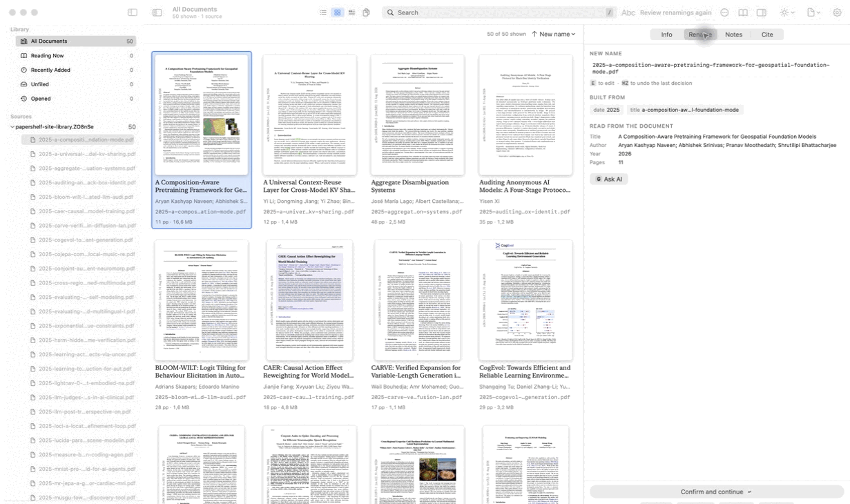Switch to the Notes tab
Screen dimensions: 850x504
click(733, 35)
